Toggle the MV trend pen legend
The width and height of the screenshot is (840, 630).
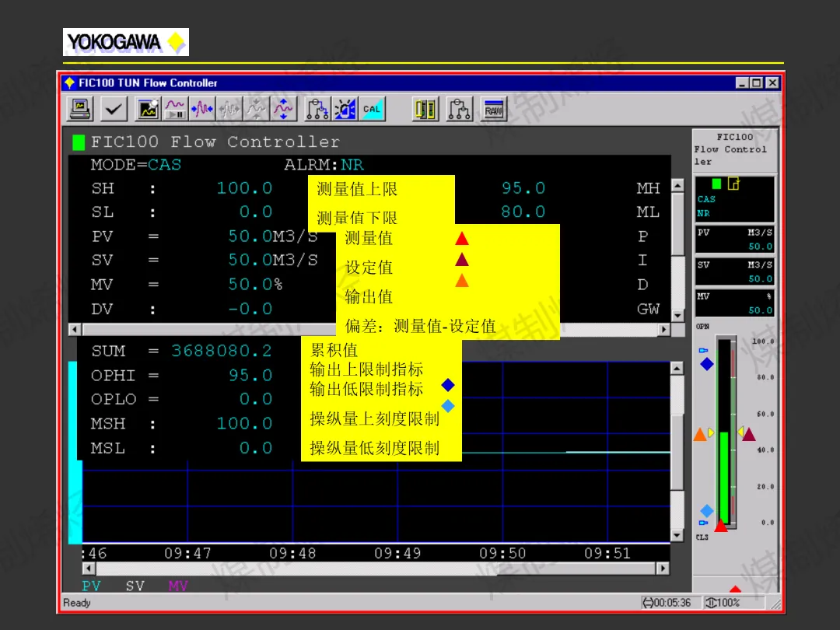tap(178, 586)
